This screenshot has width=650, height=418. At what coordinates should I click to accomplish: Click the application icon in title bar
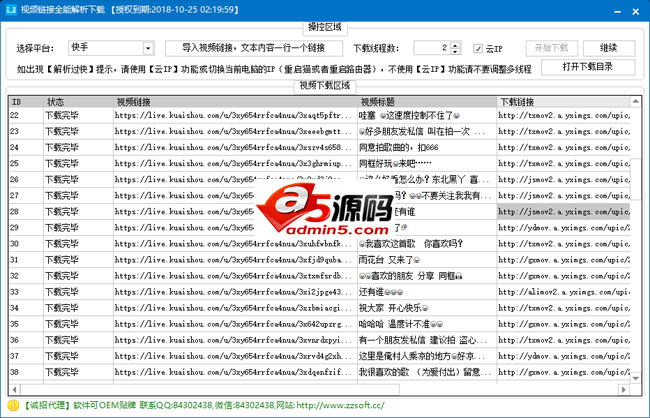point(11,9)
